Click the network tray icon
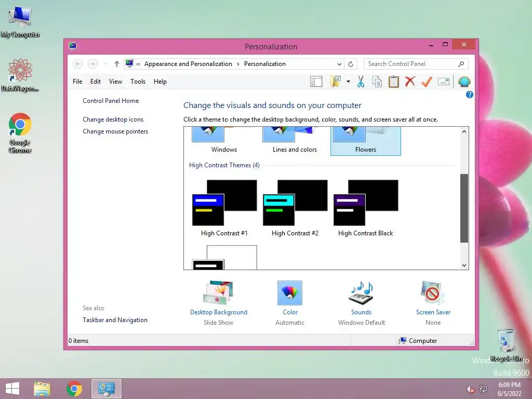Image resolution: width=532 pixels, height=399 pixels. pyautogui.click(x=483, y=389)
